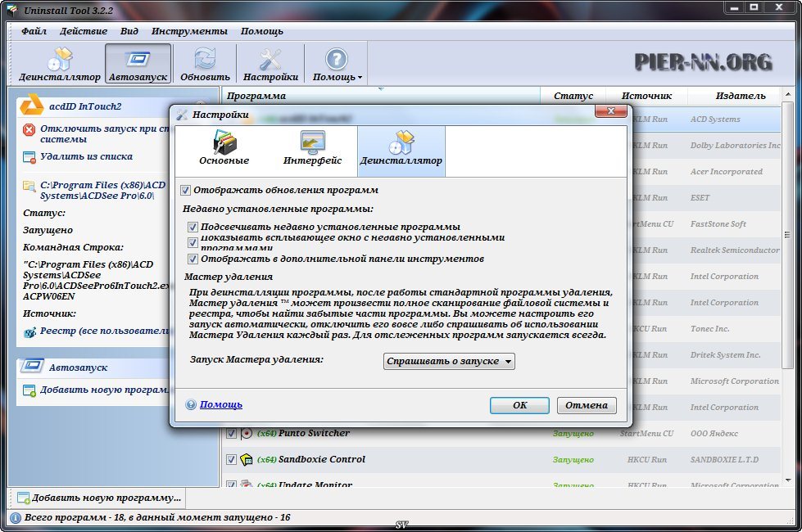Click StartMenu CU source in Punto Switcher row
The image size is (802, 532).
[x=646, y=433]
